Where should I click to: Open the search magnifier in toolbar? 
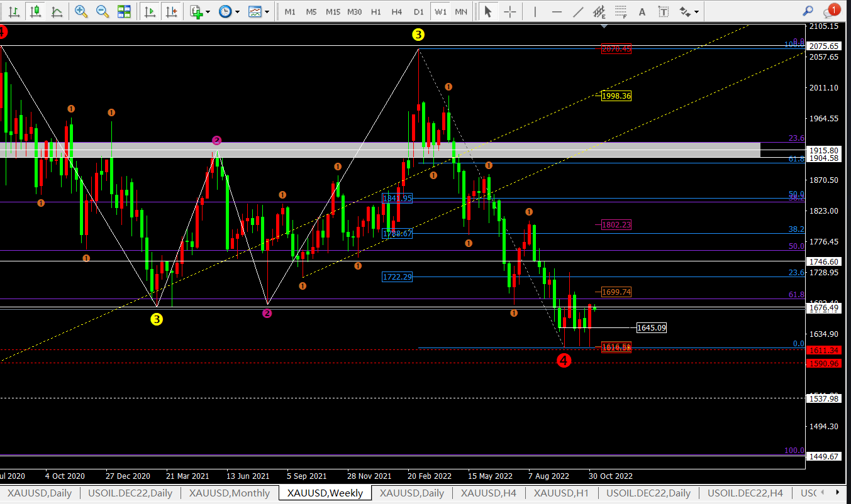point(808,11)
